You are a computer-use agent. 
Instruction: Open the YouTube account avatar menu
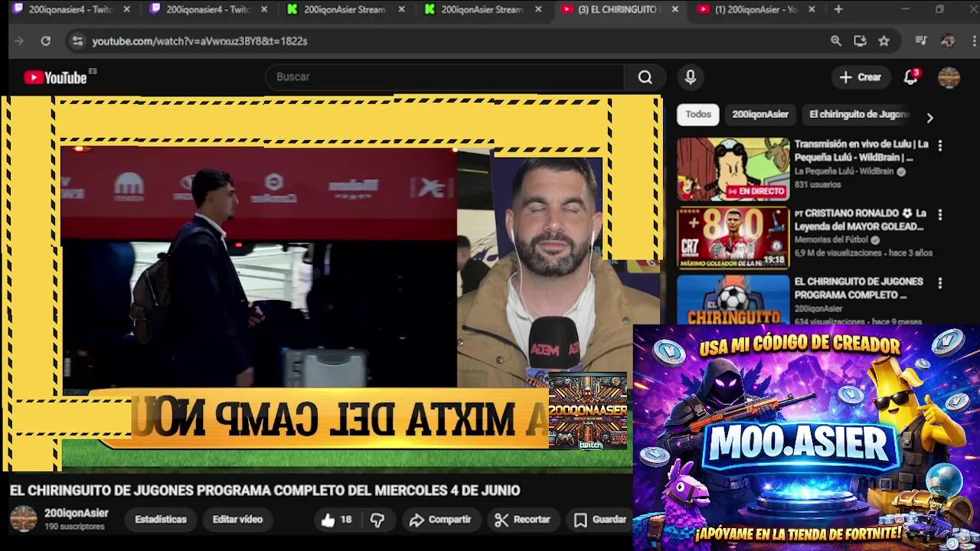pos(949,77)
